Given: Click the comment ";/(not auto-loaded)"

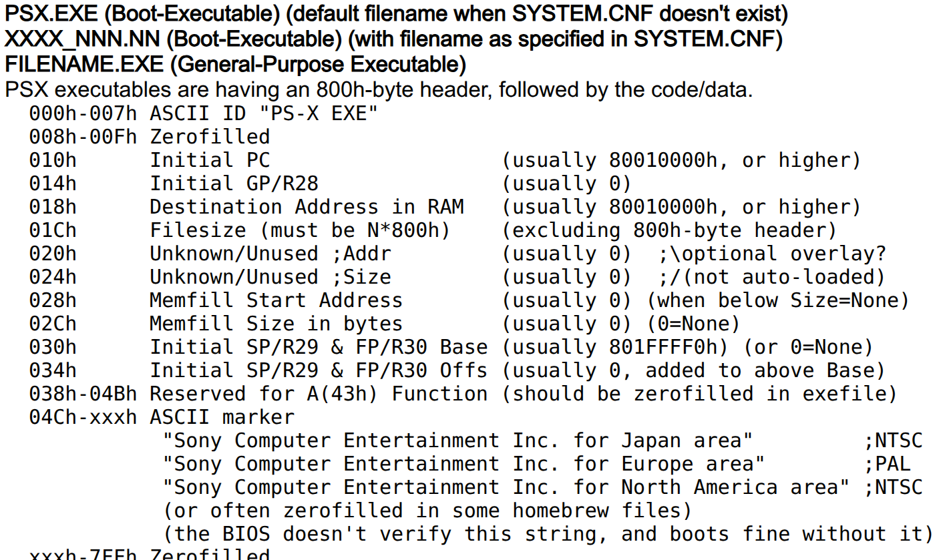Looking at the screenshot, I should tap(772, 277).
